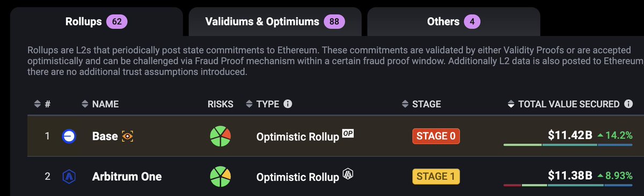
Task: Open the Total Value Secured info icon
Action: point(628,104)
